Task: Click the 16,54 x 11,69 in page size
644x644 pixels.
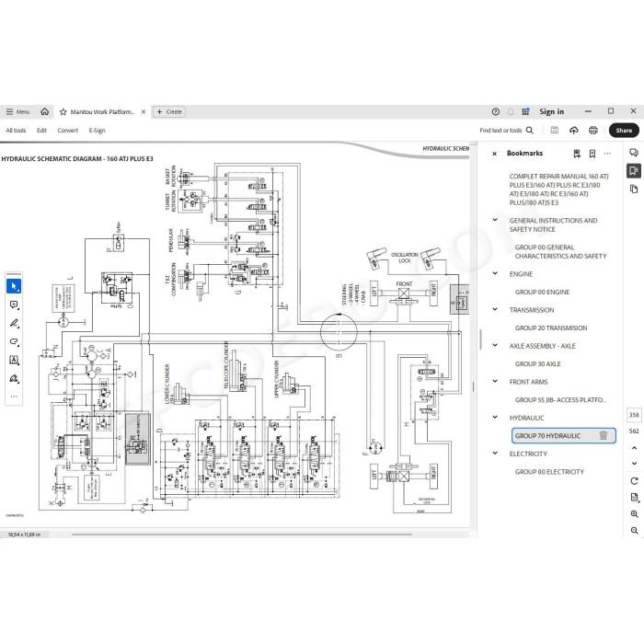Action: 24,535
